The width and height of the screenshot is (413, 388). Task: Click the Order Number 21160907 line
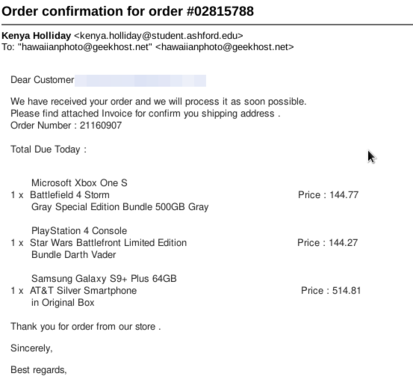pos(66,126)
